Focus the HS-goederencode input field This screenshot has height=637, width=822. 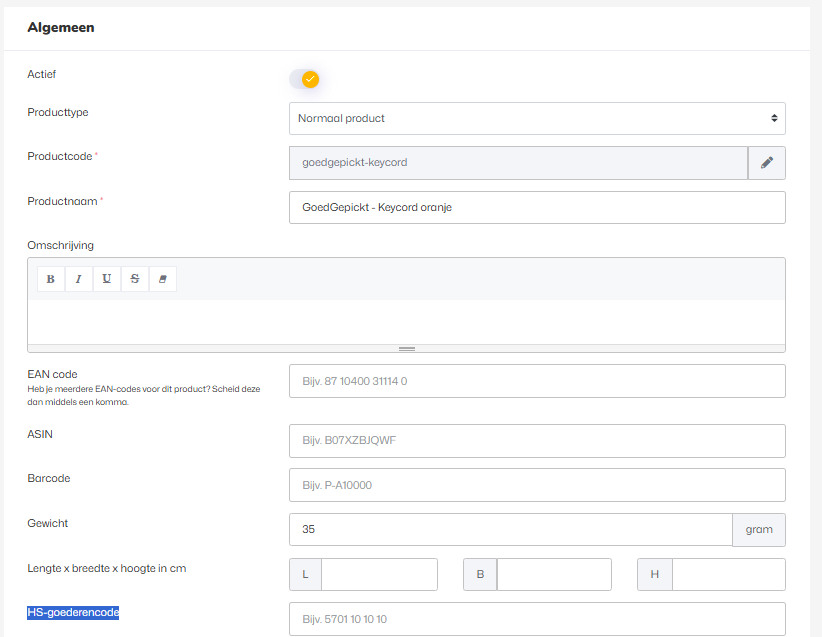coord(537,619)
